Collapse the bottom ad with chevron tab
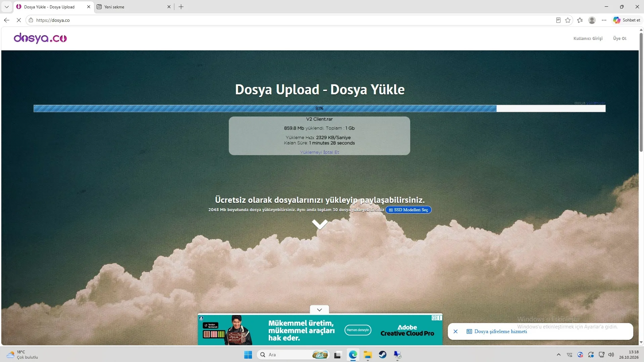Viewport: 644px width, 362px height. click(319, 310)
